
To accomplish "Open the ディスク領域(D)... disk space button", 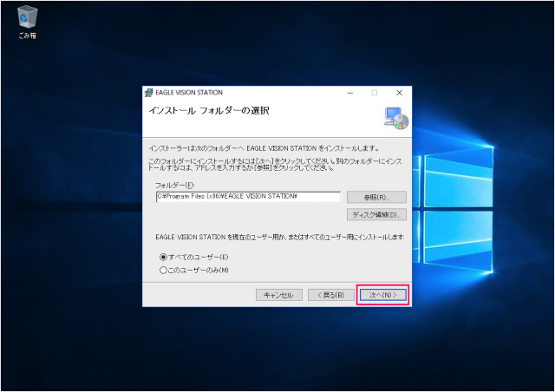I will pyautogui.click(x=376, y=214).
